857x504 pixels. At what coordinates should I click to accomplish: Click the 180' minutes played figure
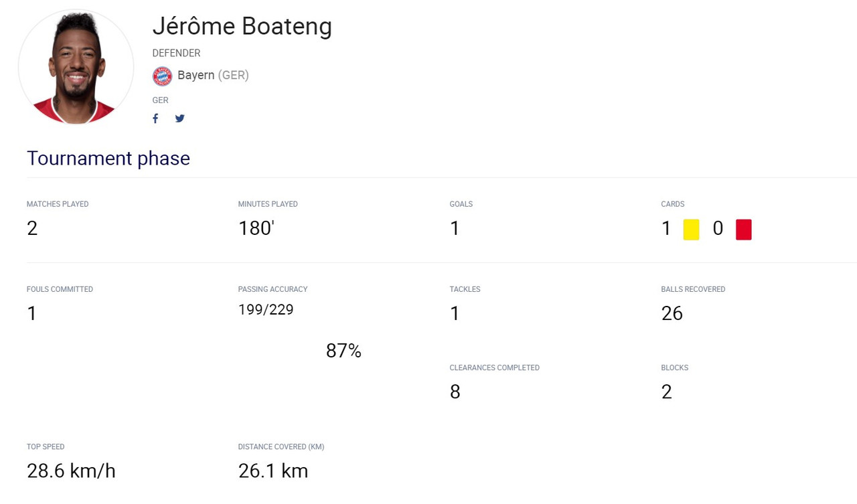coord(256,229)
